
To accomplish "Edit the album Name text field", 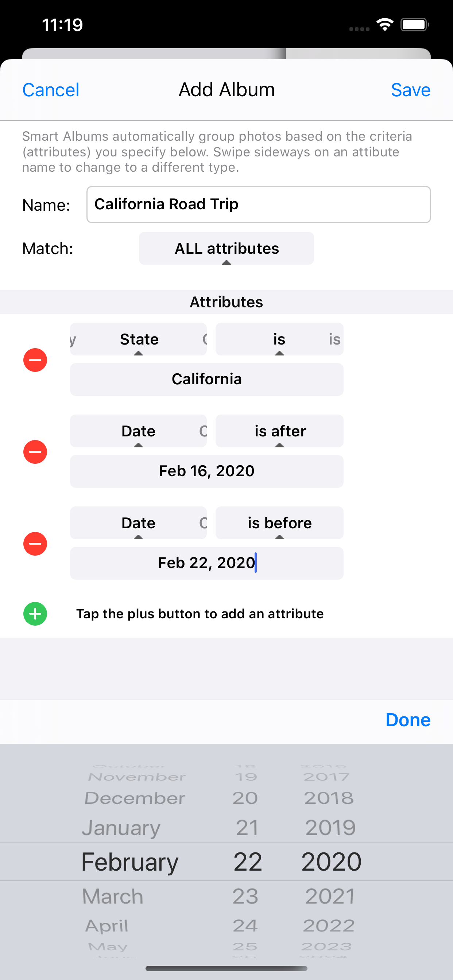I will point(259,204).
